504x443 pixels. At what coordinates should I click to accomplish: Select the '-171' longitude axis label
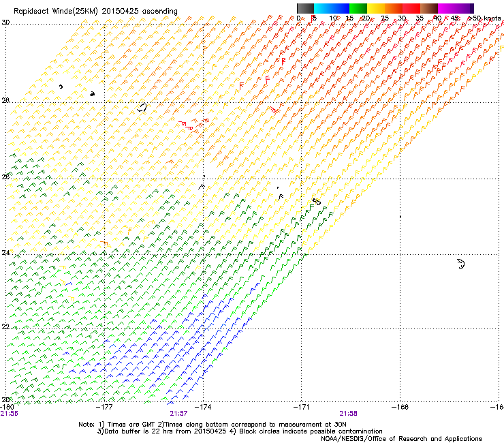[x=302, y=407]
